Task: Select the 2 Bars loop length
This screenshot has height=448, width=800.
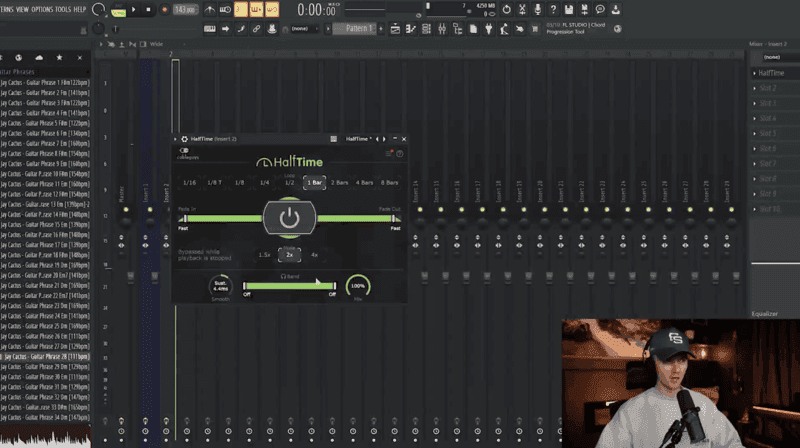Action: (339, 183)
